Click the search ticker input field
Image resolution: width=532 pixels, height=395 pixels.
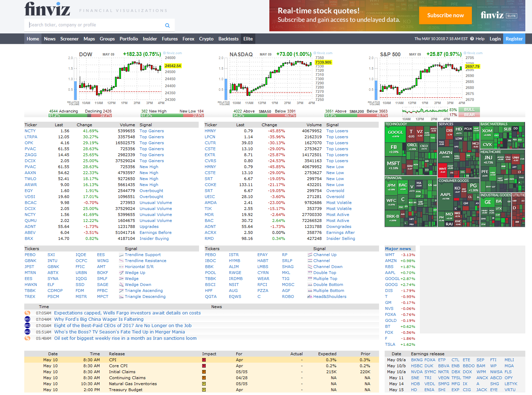coord(95,25)
